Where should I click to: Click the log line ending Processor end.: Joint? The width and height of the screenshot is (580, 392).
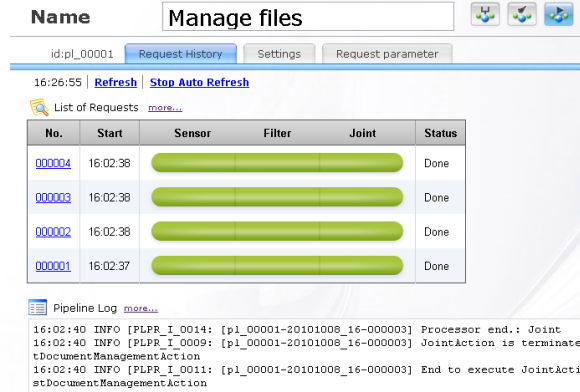(297, 330)
